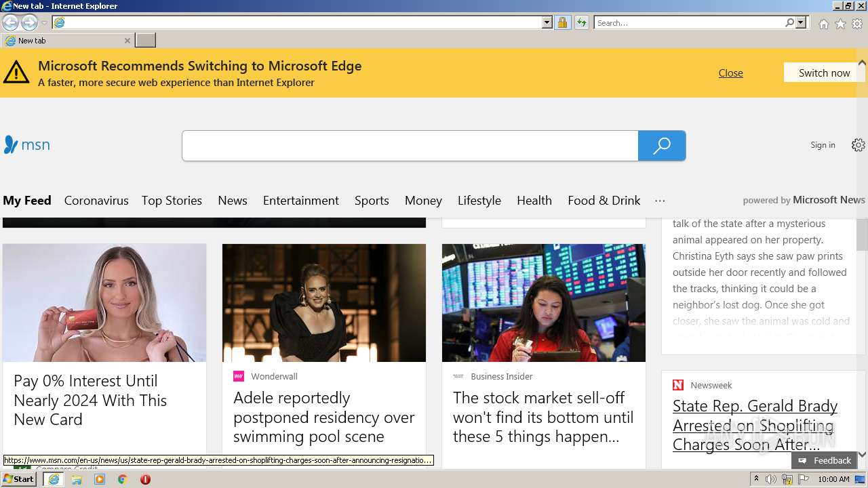This screenshot has height=488, width=868.
Task: Click the vertical scrollbar thumb
Action: [862, 235]
